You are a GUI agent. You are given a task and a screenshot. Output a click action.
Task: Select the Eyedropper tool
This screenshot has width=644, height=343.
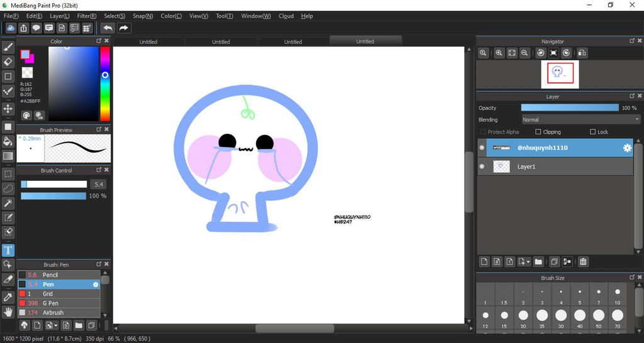8,298
